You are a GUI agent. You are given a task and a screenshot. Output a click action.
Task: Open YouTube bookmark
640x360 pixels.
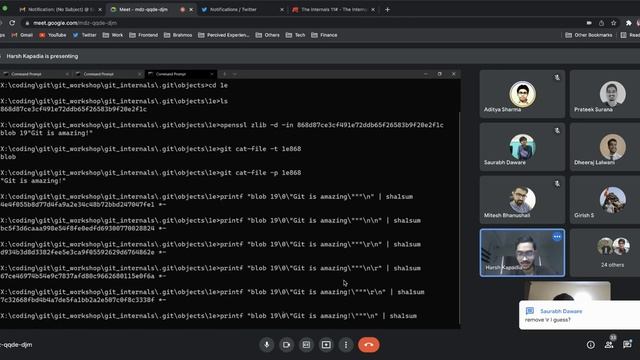[53, 35]
